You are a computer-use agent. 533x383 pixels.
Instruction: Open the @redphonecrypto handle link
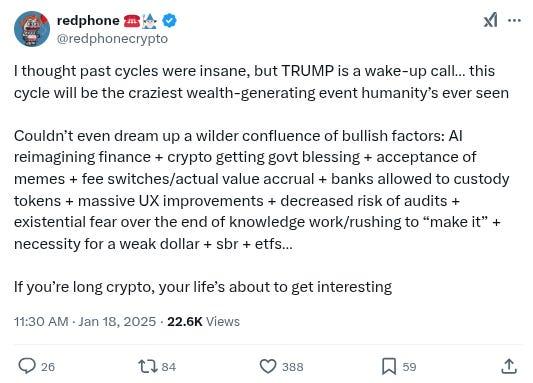[x=112, y=39]
